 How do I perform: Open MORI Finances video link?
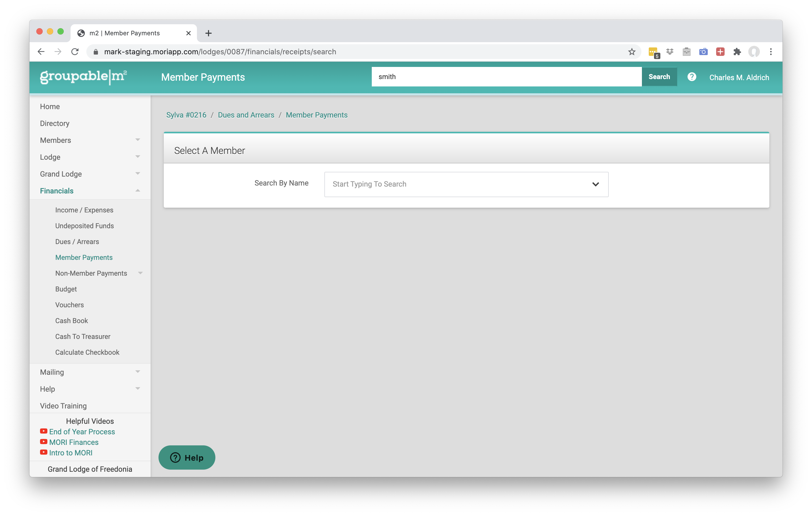coord(74,442)
